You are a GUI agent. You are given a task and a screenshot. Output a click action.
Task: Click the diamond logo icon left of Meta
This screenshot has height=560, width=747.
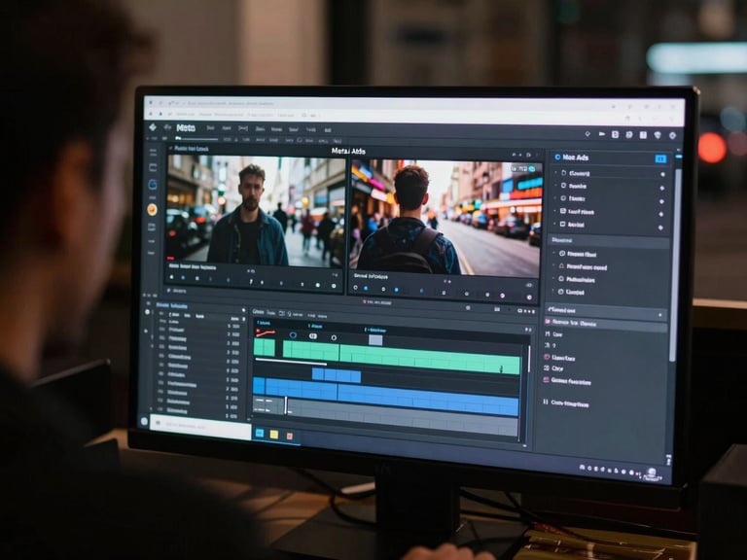click(x=153, y=127)
